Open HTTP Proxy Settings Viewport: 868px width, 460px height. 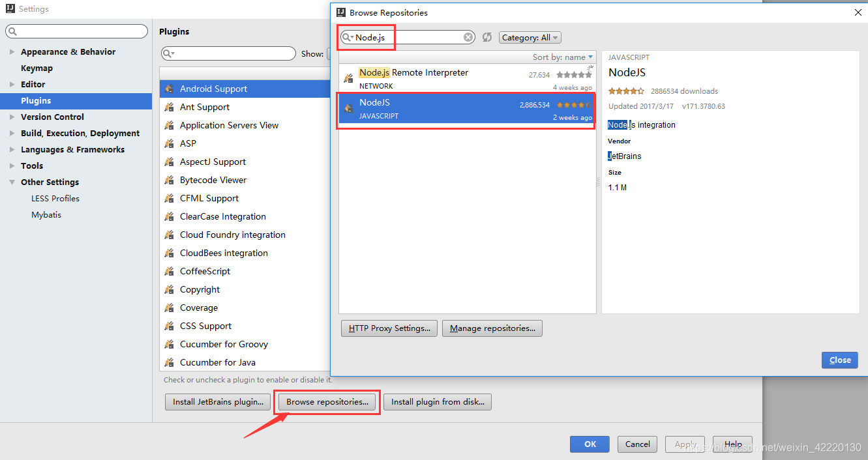[389, 328]
